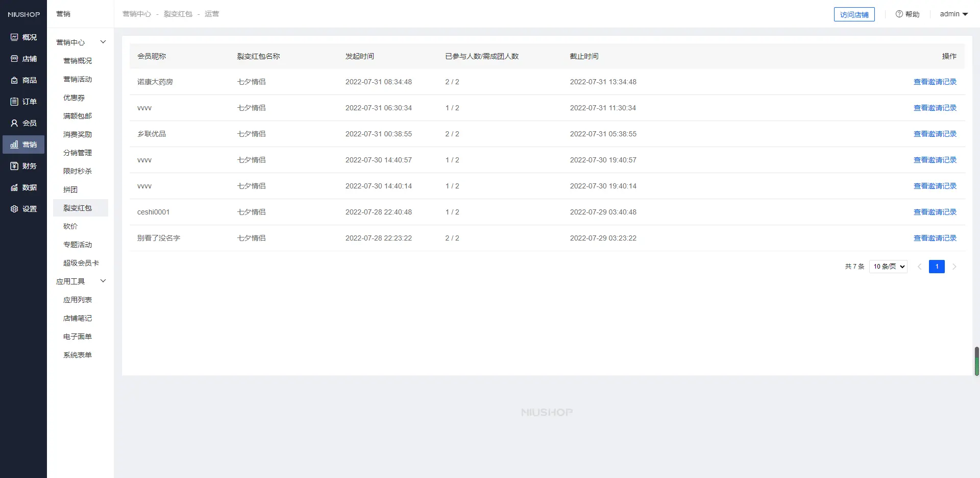Open the 10 条/页 page size dropdown
The width and height of the screenshot is (980, 478).
coord(888,267)
